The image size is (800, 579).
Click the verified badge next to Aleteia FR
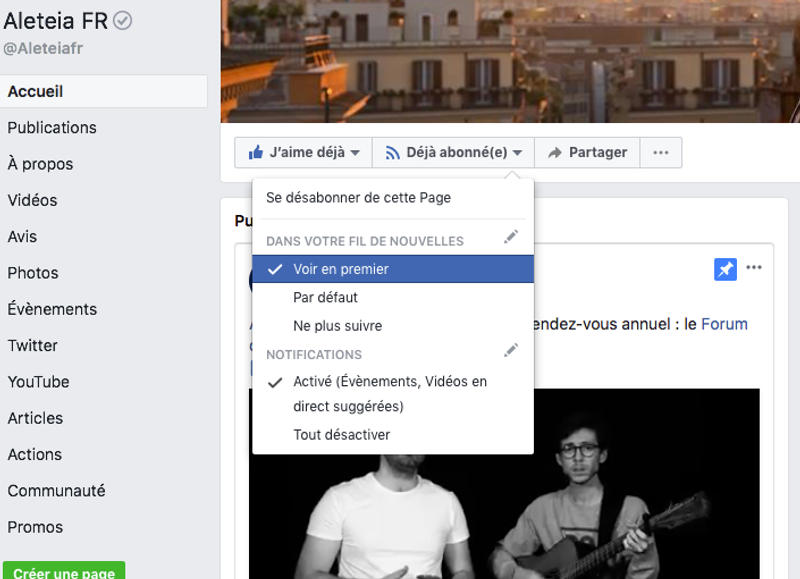[x=122, y=21]
